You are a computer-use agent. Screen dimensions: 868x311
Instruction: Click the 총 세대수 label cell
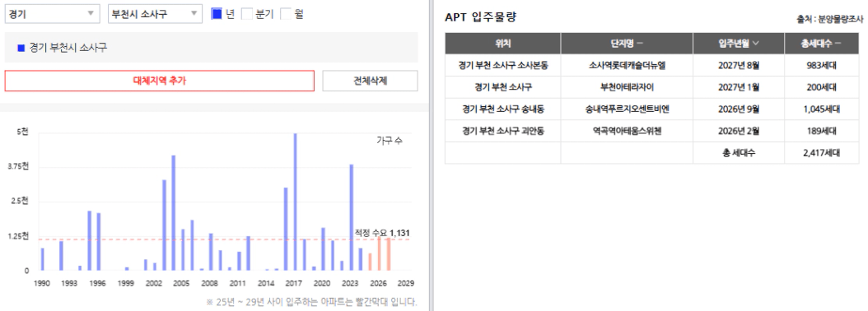[x=739, y=153]
